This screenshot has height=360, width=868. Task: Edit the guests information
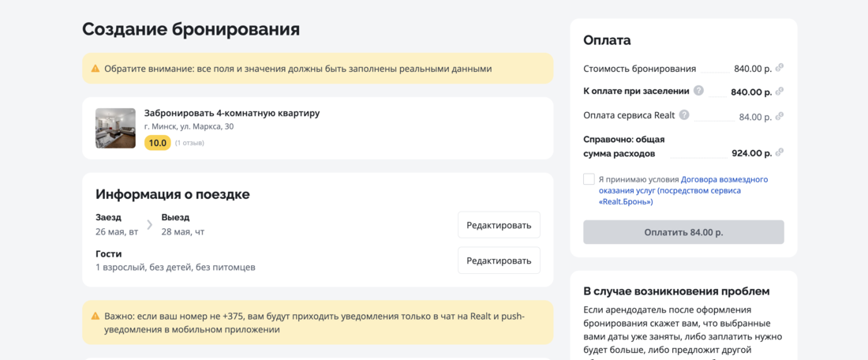(499, 261)
